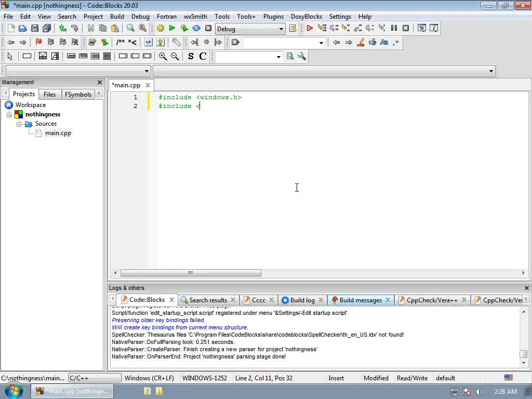Viewport: 532px width, 399px height.
Task: Open the Settings menu
Action: click(340, 17)
